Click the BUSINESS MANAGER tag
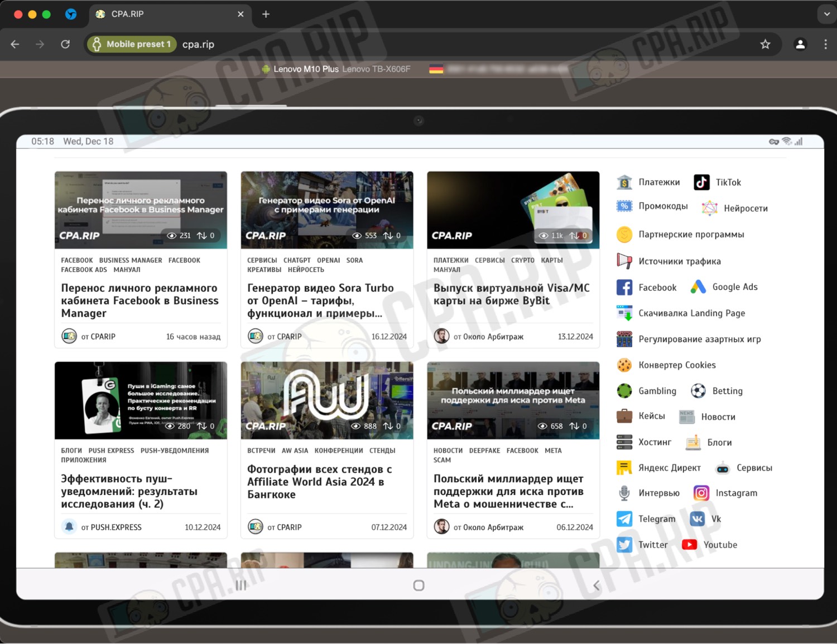Image resolution: width=837 pixels, height=644 pixels. [131, 260]
